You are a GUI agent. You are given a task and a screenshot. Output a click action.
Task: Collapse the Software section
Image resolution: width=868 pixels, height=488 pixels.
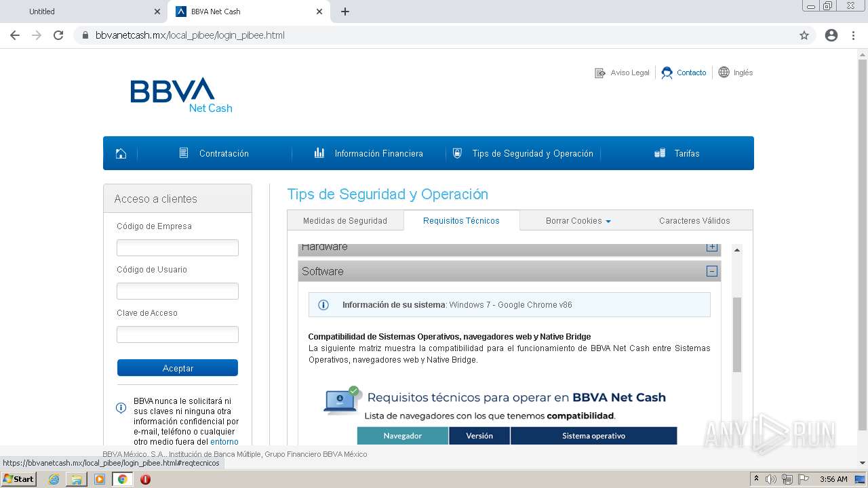click(712, 271)
